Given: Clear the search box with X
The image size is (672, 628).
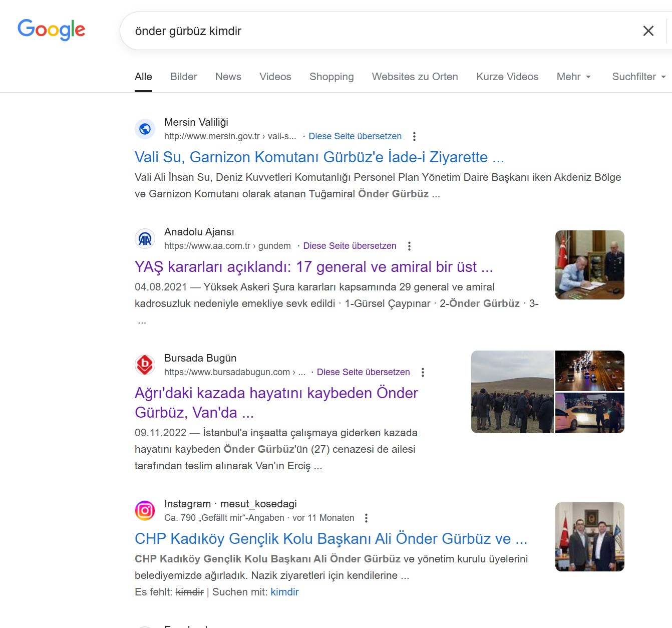Looking at the screenshot, I should click(x=648, y=31).
